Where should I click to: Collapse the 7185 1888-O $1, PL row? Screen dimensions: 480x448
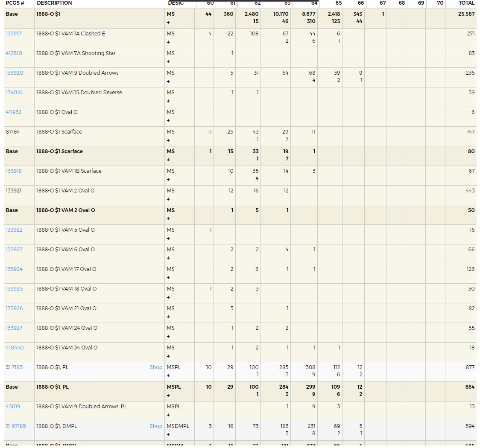click(x=8, y=367)
